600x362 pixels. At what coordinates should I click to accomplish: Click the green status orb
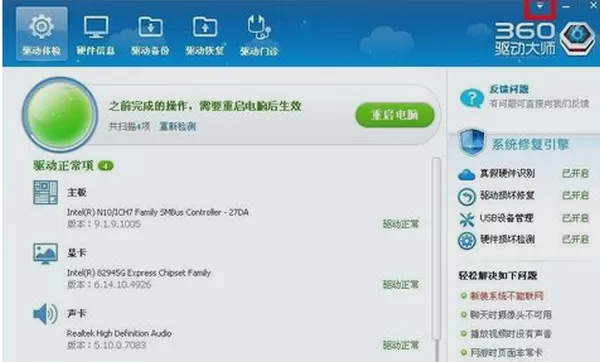click(60, 114)
